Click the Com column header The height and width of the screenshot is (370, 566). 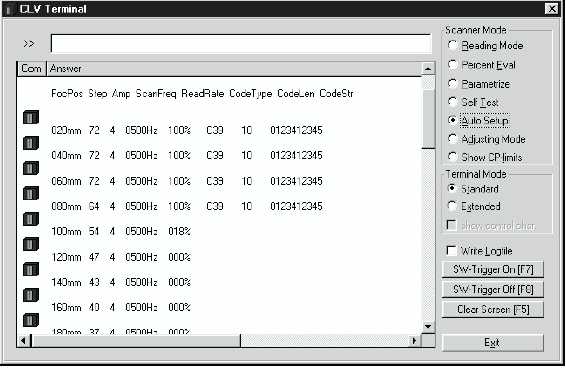[31, 69]
